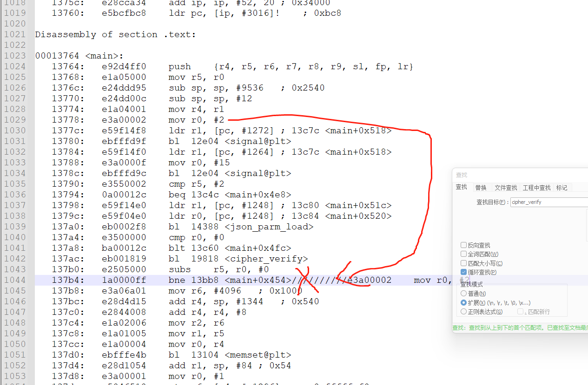Select the 普通 search mode
This screenshot has width=588, height=385.
click(x=463, y=294)
